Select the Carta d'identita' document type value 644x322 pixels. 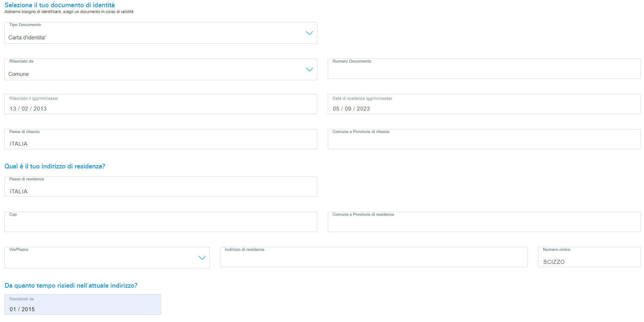click(27, 38)
